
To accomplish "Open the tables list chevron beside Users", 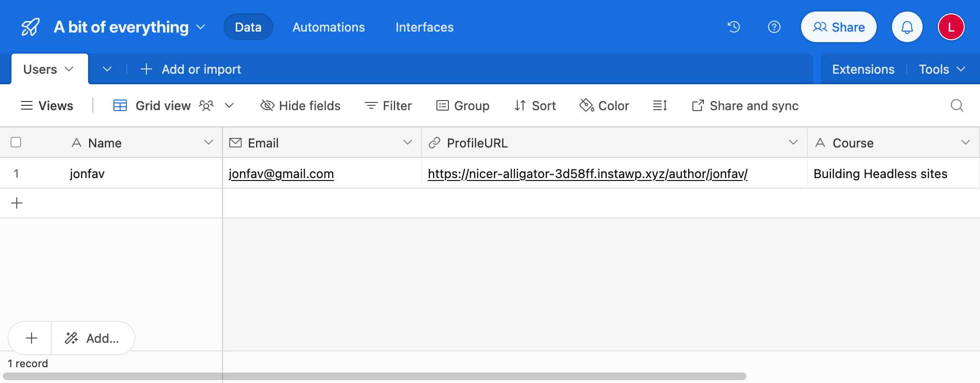I will (107, 69).
